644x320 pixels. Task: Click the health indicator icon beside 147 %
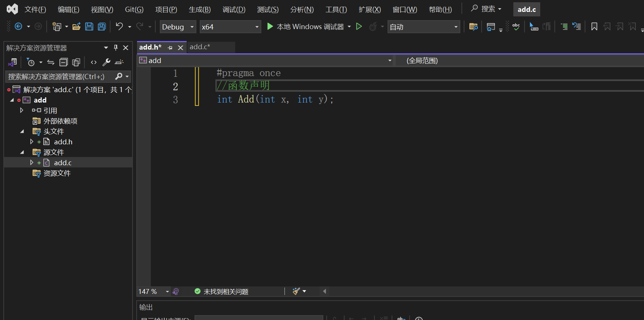(x=176, y=292)
